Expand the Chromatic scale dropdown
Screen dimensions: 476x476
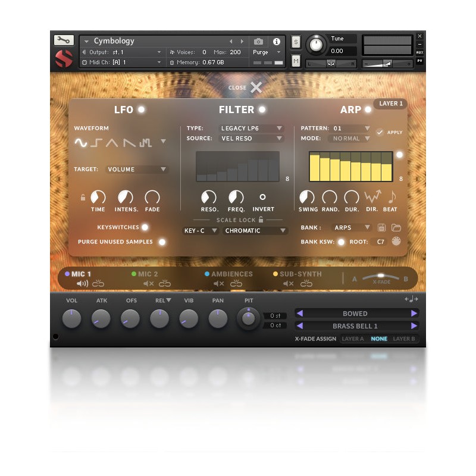click(256, 231)
